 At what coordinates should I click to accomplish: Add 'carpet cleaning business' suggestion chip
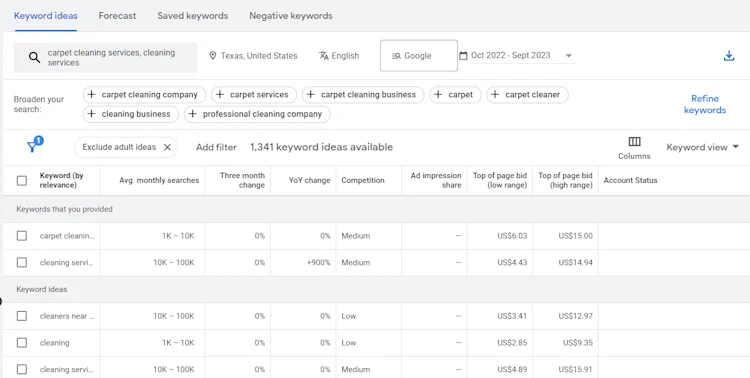[x=363, y=95]
